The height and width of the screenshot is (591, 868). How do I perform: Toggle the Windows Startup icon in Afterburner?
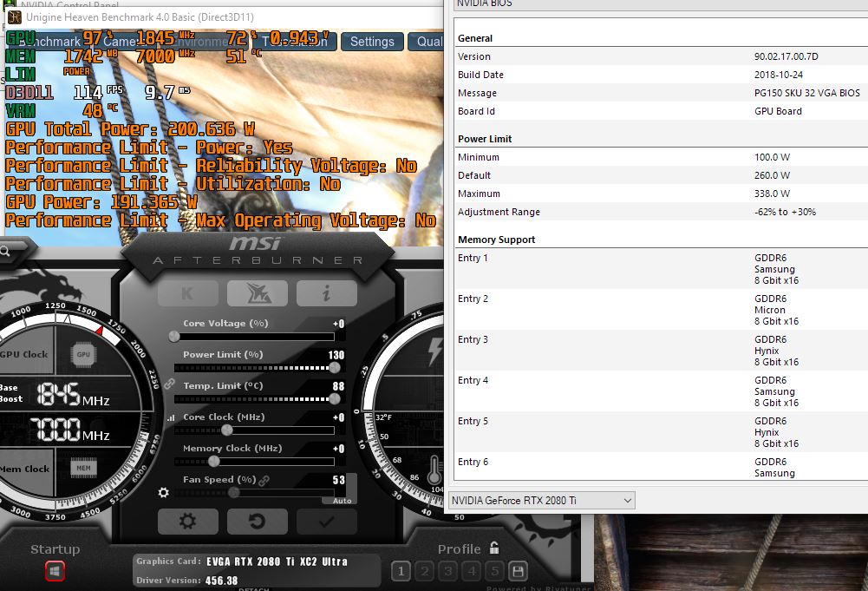55,570
